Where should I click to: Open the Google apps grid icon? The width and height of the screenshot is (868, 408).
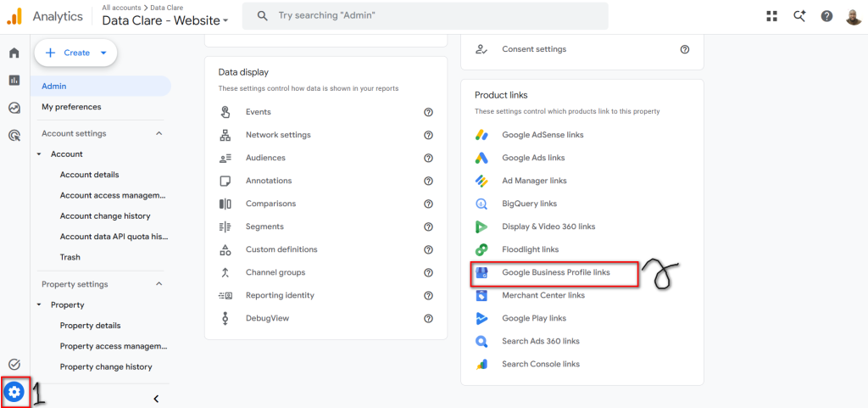pos(771,16)
